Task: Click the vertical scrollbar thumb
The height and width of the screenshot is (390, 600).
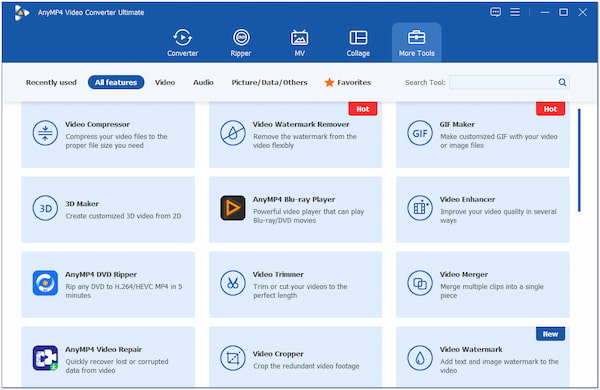Action: 579,160
